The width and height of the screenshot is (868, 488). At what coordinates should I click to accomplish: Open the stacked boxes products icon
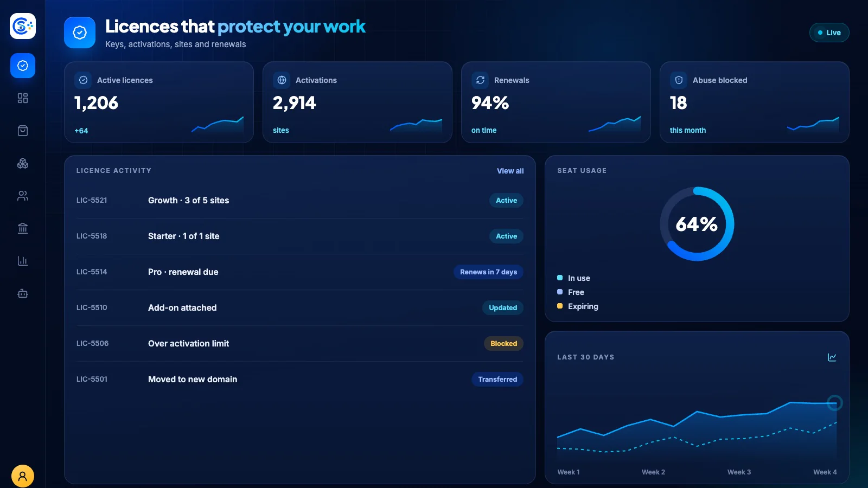pos(23,163)
